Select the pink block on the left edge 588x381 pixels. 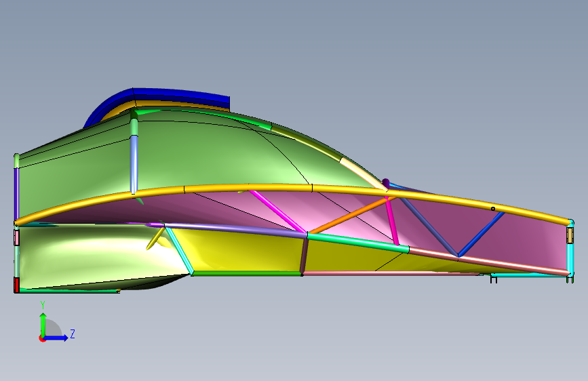pos(16,238)
